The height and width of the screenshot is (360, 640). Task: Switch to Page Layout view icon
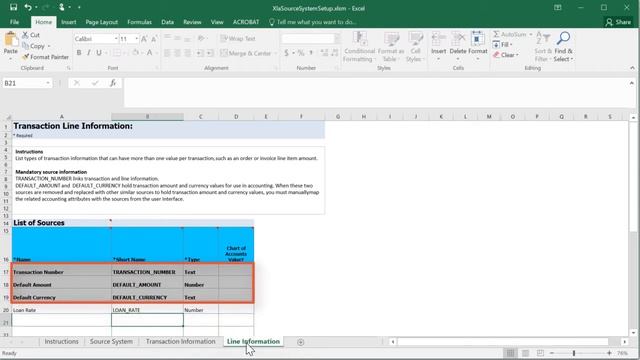click(525, 353)
